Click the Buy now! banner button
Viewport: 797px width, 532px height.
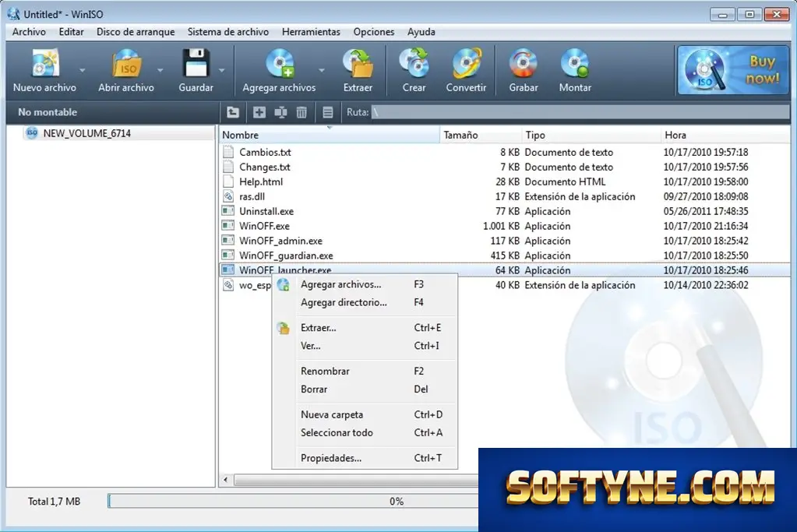(732, 70)
